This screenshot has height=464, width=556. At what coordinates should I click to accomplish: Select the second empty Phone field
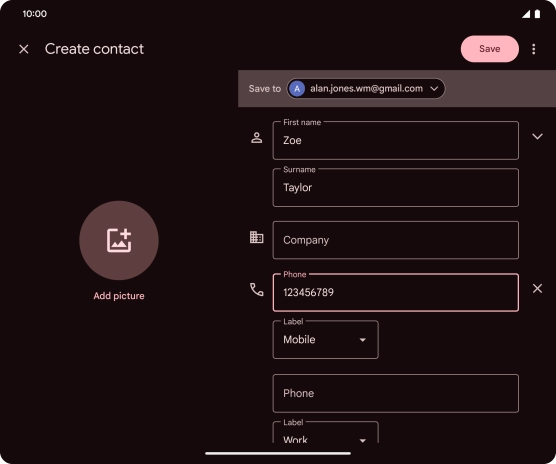pos(395,393)
